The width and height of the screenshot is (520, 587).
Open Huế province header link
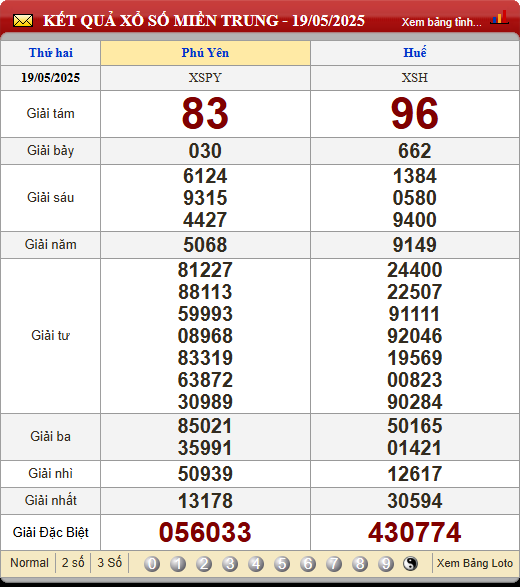coord(415,52)
